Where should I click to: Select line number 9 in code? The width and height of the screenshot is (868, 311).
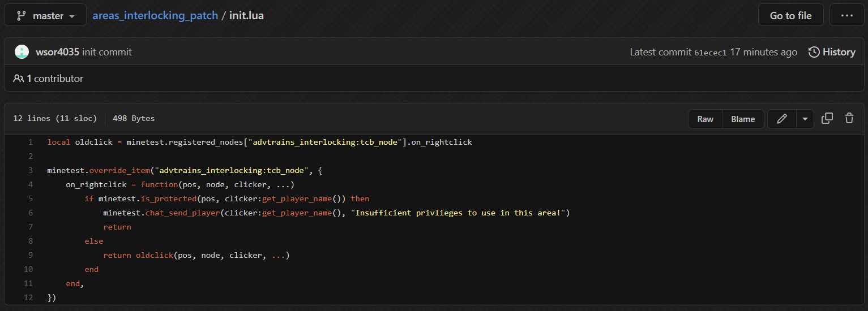(x=30, y=255)
